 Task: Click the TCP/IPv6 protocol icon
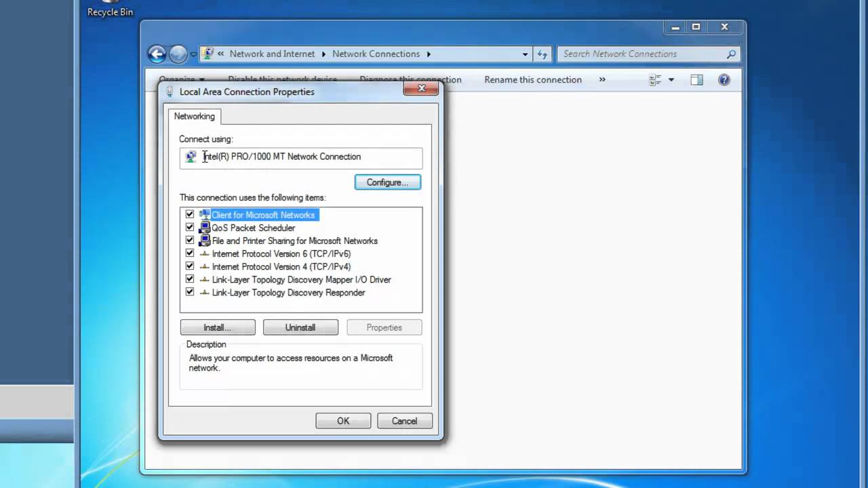pos(205,253)
